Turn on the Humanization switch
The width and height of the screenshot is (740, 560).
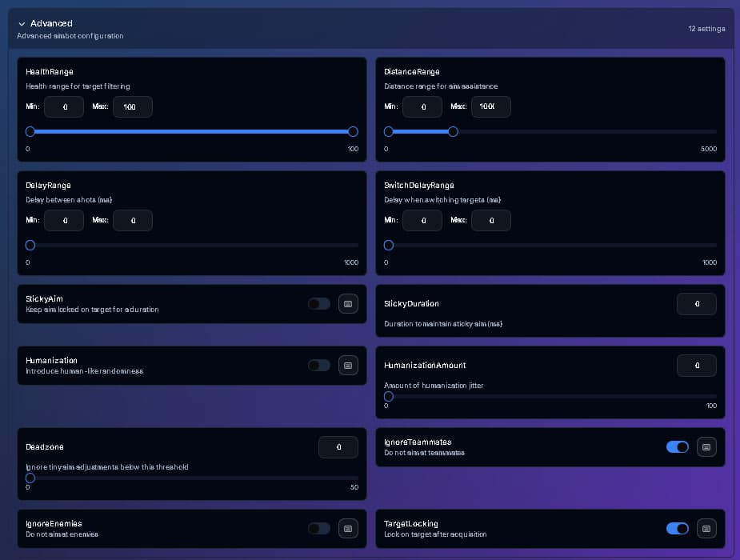318,366
